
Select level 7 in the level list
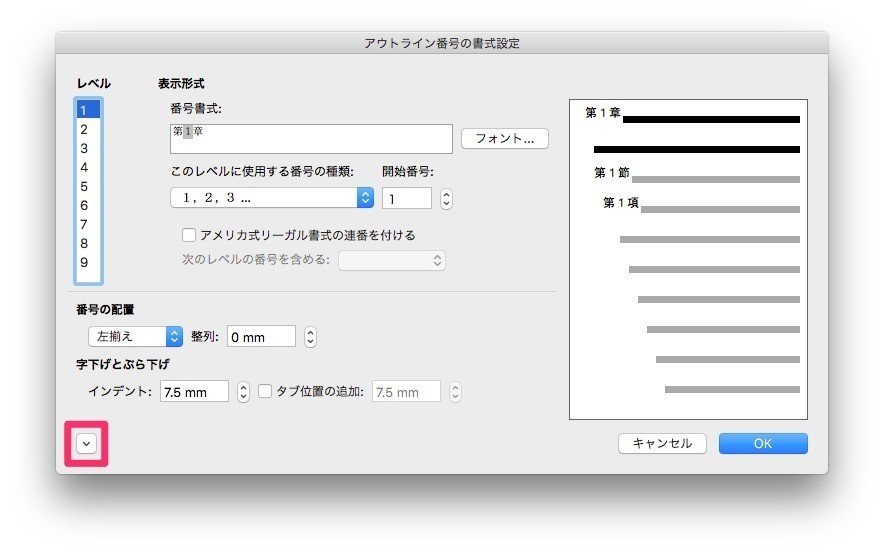[x=88, y=224]
